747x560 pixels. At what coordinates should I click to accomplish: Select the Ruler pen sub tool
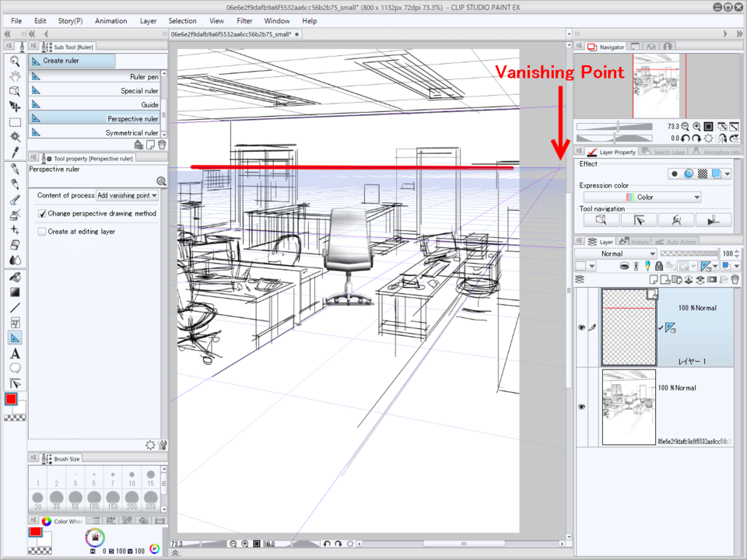(x=143, y=77)
